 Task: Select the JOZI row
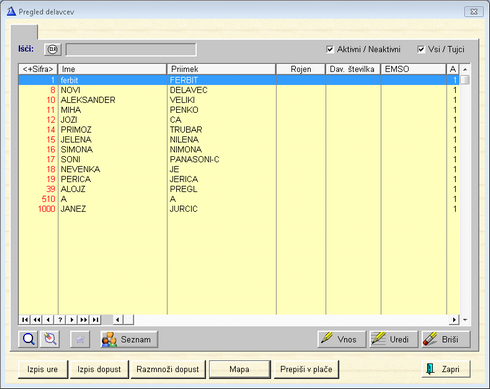239,120
